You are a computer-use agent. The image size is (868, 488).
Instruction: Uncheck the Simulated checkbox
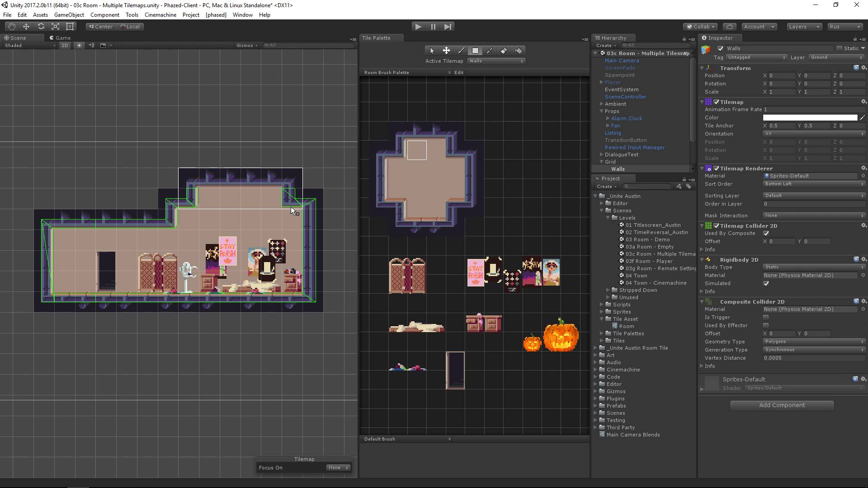pos(766,284)
